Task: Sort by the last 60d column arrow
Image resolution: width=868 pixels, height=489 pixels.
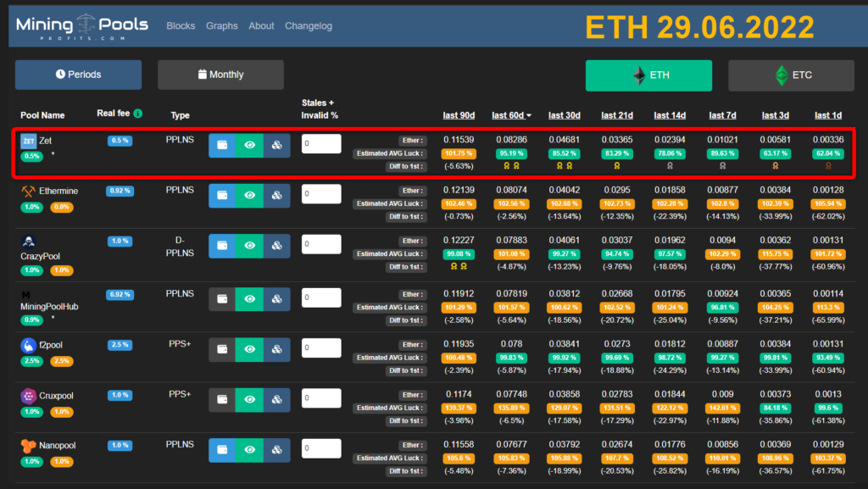Action: tap(529, 115)
